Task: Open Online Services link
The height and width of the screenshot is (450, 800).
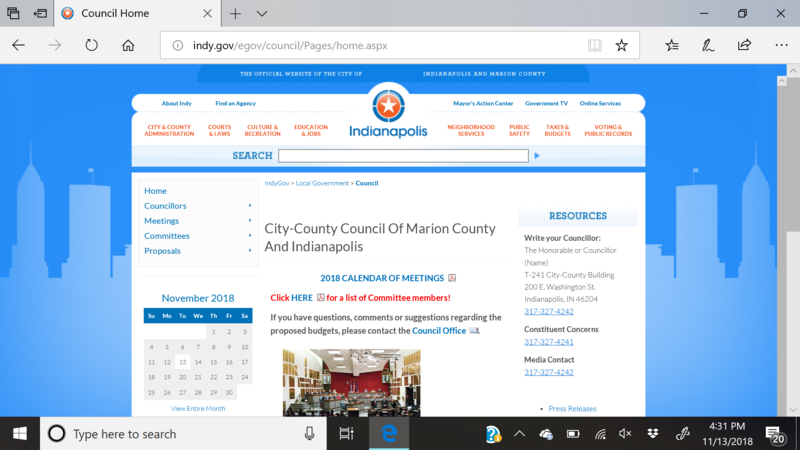Action: pos(600,104)
